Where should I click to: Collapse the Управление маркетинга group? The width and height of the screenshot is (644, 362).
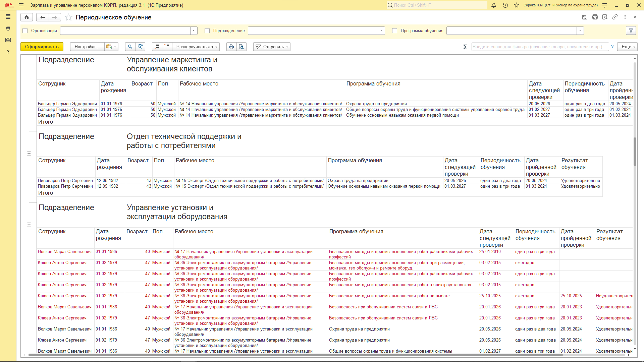pos(29,77)
